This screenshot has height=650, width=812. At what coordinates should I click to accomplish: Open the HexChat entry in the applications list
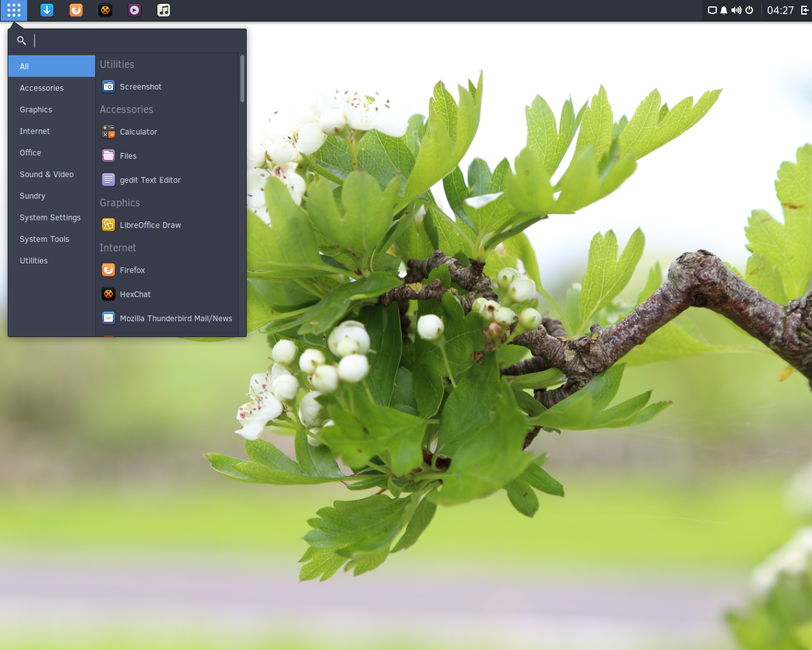[167, 295]
